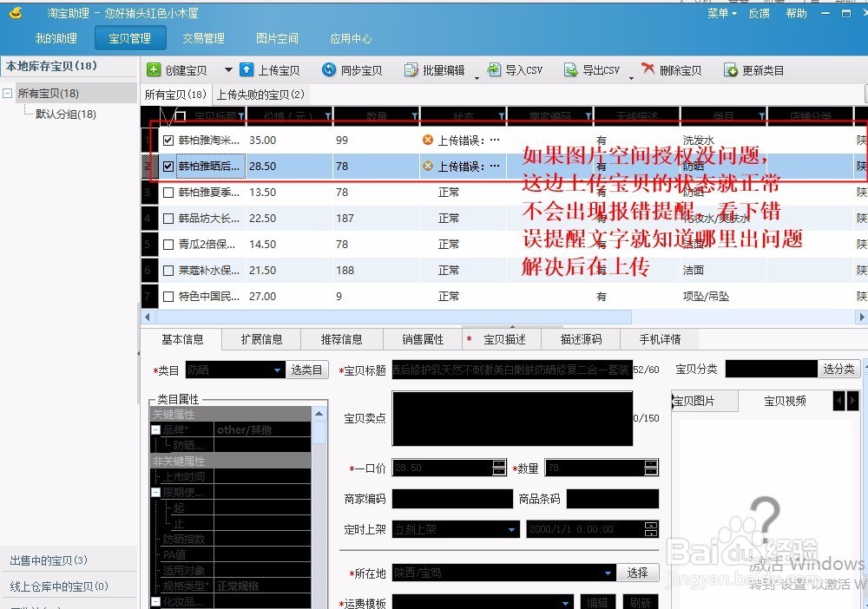Tick checkbox for 韩柏雅淘米 item
The width and height of the screenshot is (868, 609).
pos(168,140)
